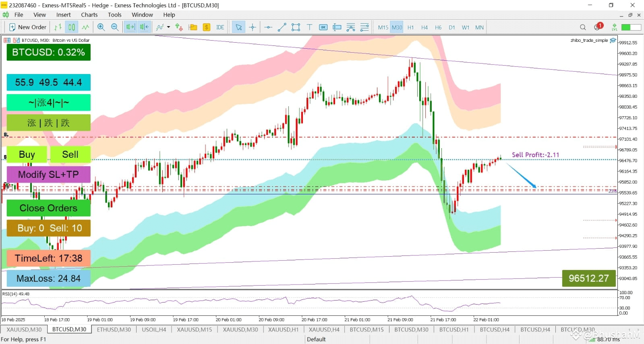Open the IDE MetaEditor
644x344 pixels.
(x=220, y=27)
